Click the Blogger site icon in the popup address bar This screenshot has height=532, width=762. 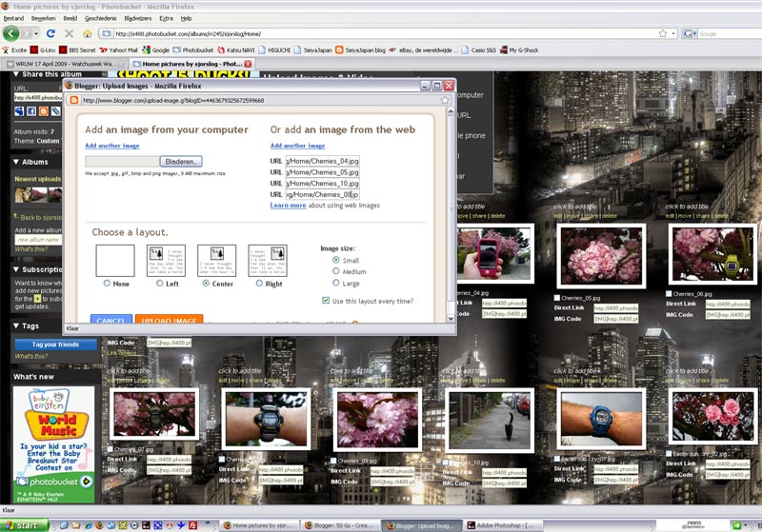tap(74, 100)
